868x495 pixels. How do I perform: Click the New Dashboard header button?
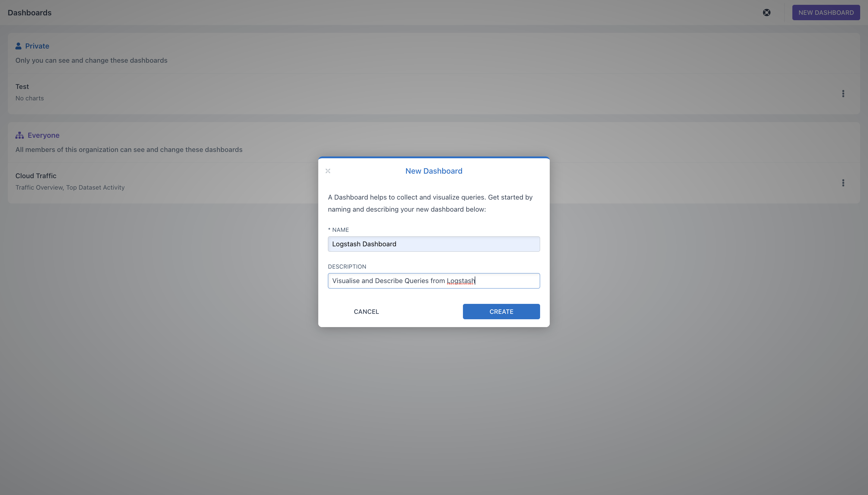[826, 13]
